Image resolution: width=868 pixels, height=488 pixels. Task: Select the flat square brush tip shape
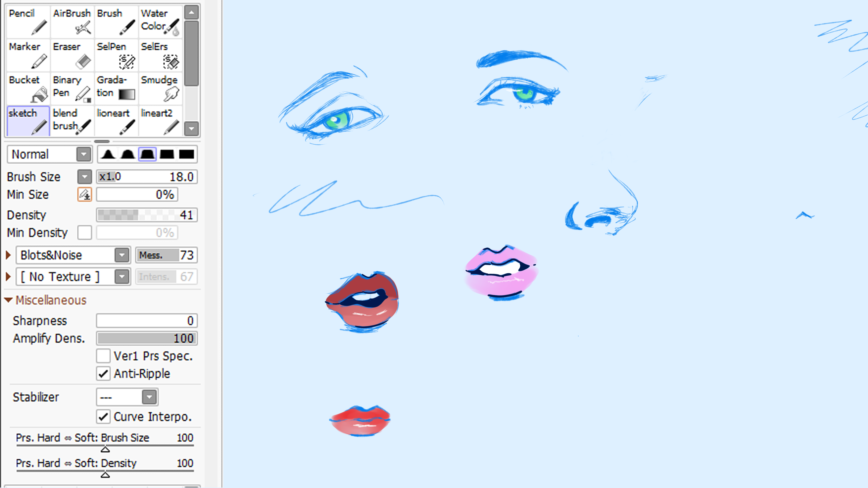click(187, 154)
